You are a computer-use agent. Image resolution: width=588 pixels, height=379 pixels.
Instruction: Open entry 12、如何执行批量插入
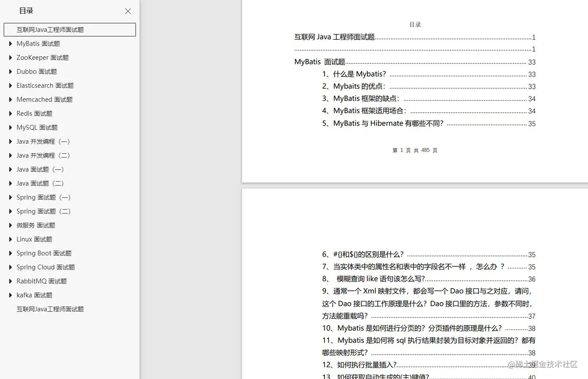(429, 365)
